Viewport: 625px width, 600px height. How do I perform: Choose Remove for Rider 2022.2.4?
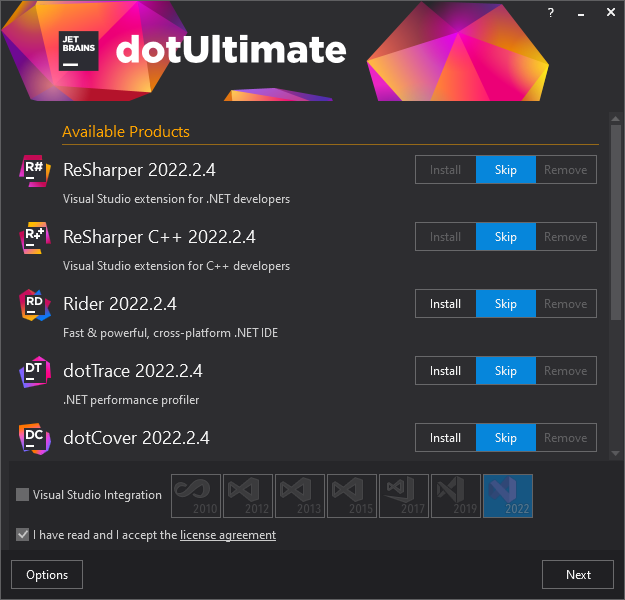click(566, 303)
